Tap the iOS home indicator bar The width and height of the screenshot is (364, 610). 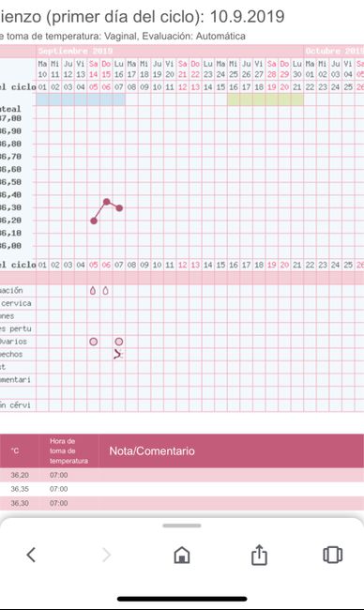(182, 599)
